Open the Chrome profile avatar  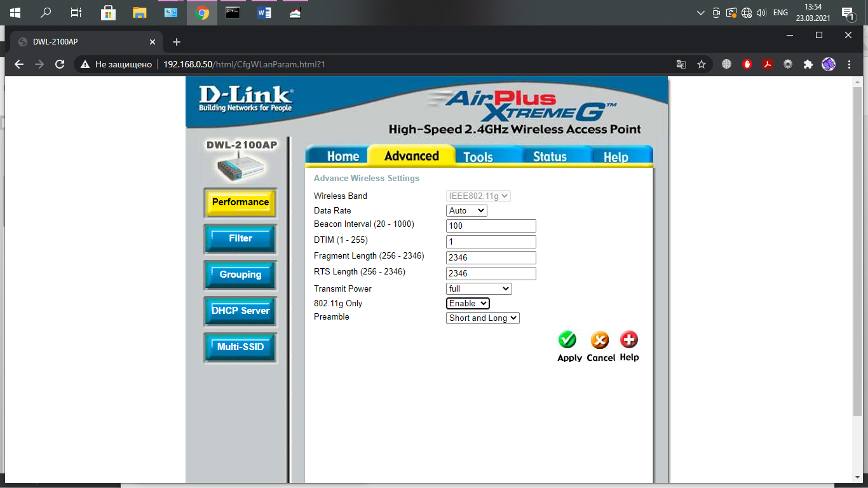[x=829, y=64]
